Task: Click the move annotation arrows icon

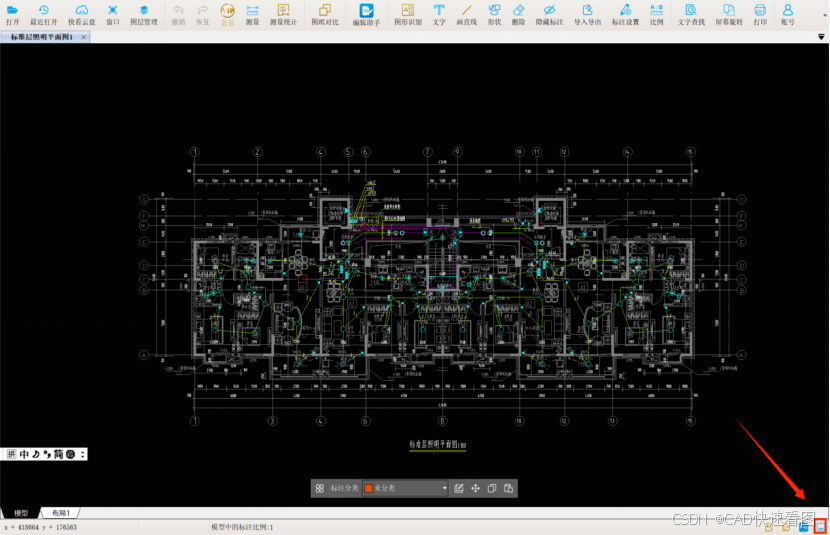Action: point(475,488)
